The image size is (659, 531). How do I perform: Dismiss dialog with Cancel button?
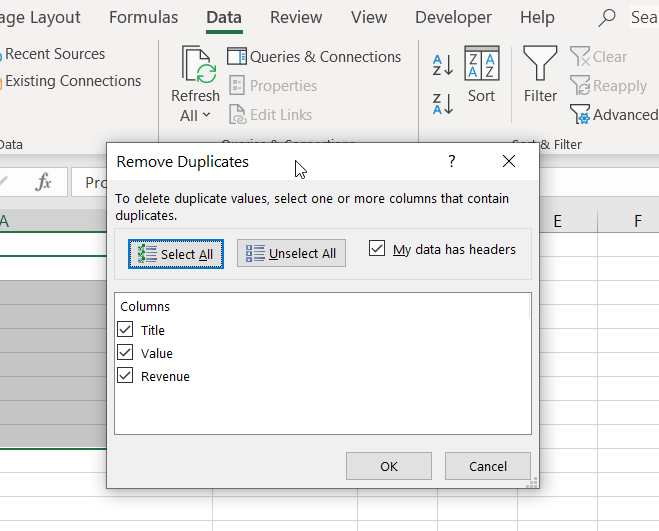click(x=488, y=466)
